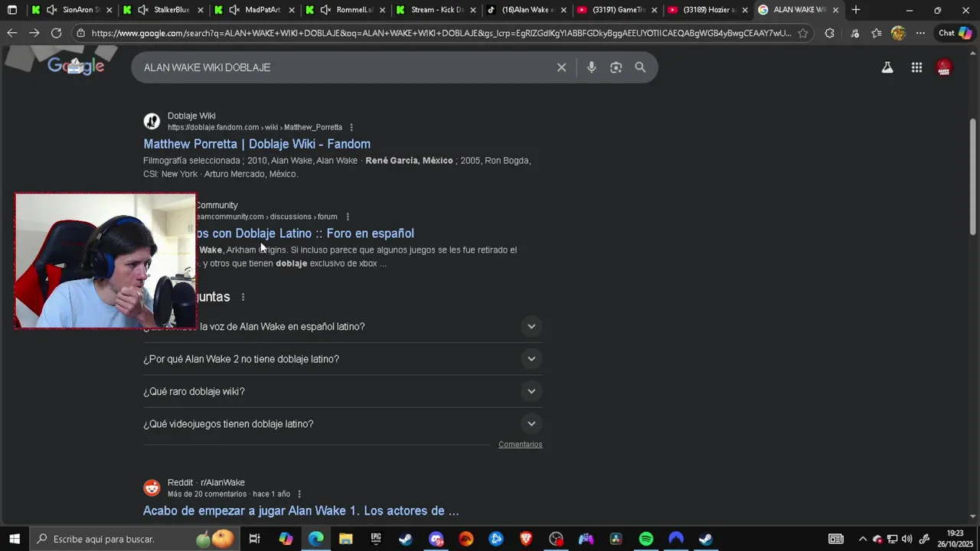
Task: Open Spotify from the taskbar
Action: (646, 539)
